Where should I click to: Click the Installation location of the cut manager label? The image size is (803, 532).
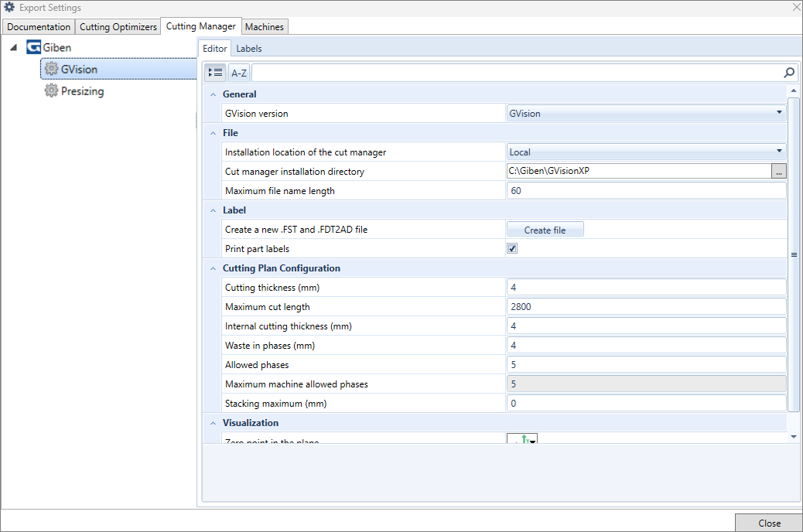306,152
